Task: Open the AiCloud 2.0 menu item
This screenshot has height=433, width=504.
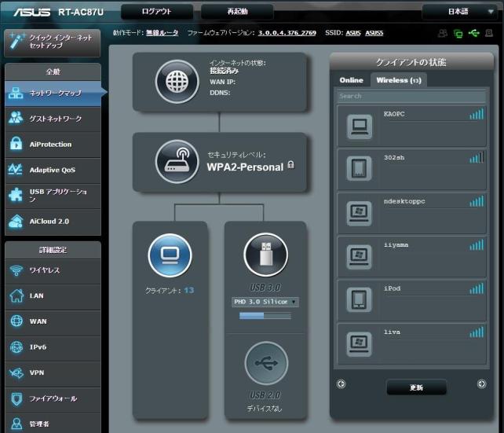Action: tap(53, 222)
